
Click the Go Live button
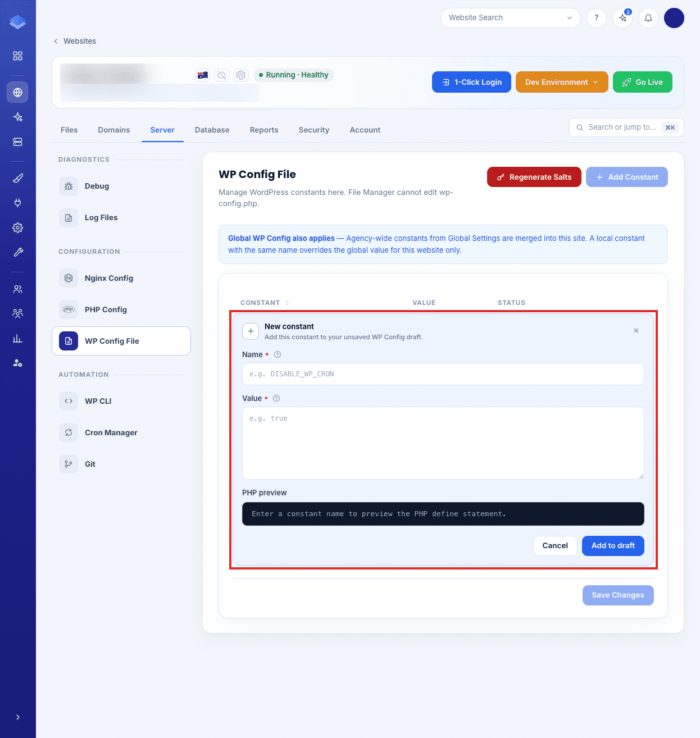643,82
